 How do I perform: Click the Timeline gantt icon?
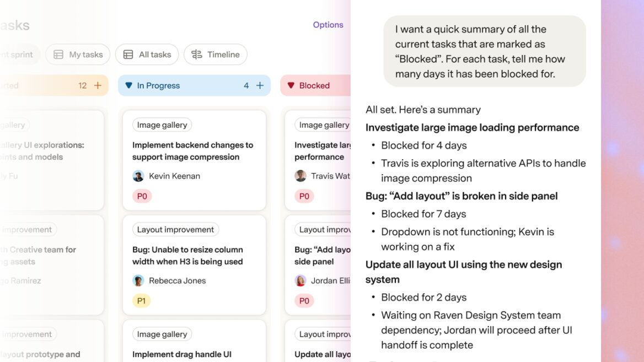[x=197, y=54]
